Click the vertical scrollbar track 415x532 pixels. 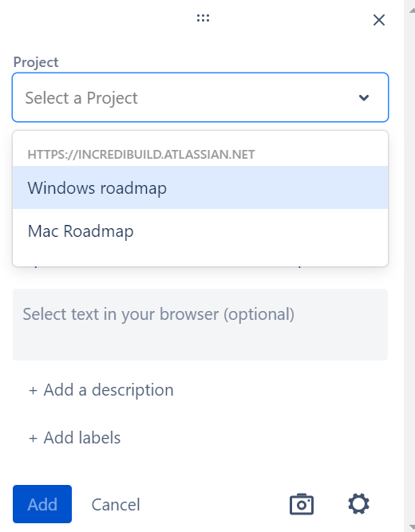coord(411,268)
